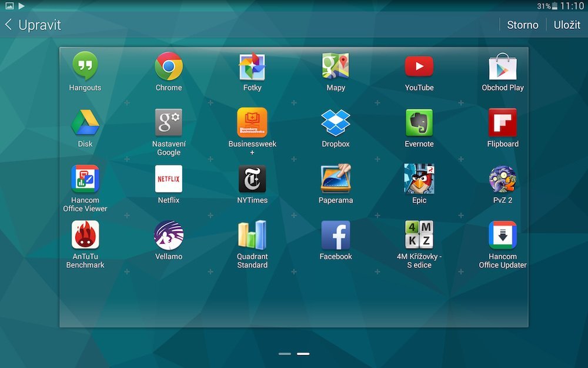Start PvZ 2 game
Screen dimensions: 588x368
(x=503, y=178)
